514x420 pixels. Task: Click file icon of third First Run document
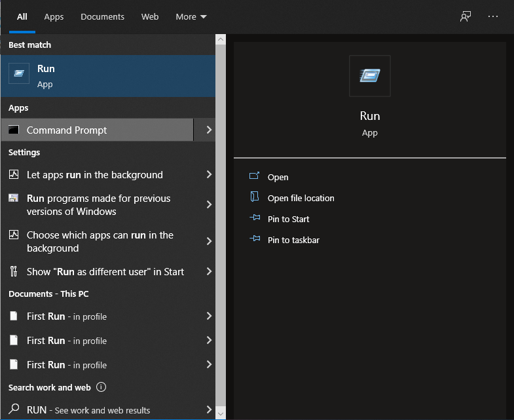pyautogui.click(x=14, y=364)
